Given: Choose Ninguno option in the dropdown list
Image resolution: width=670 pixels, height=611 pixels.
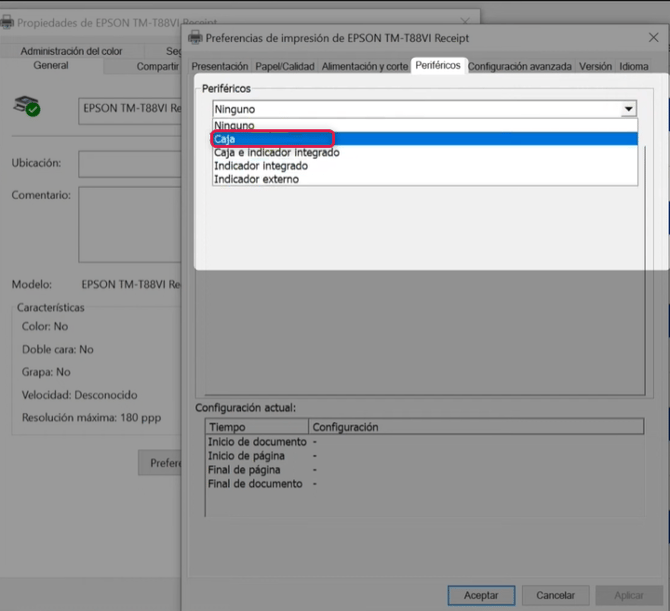Looking at the screenshot, I should pos(425,126).
